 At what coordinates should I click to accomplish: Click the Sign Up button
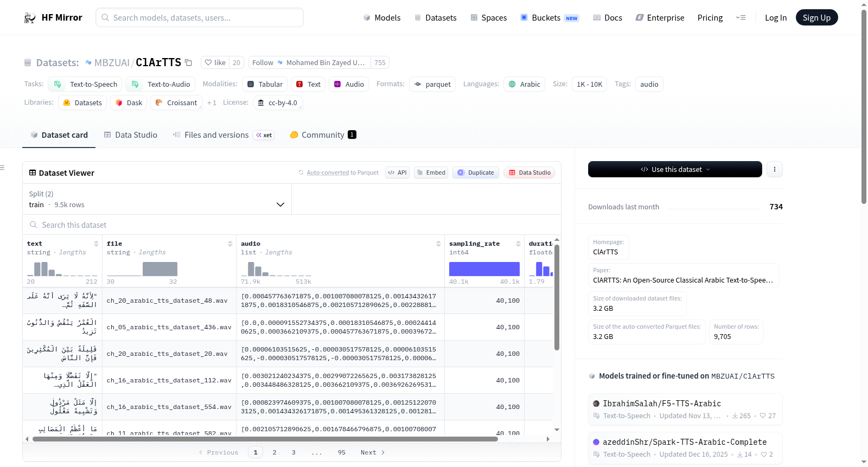[x=816, y=17]
